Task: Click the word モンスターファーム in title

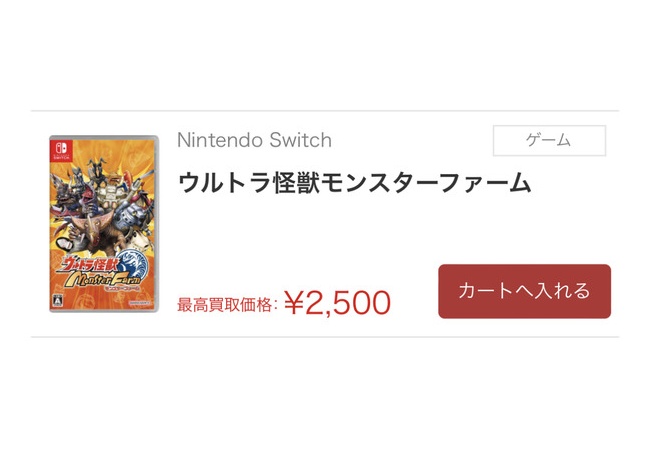Action: click(426, 182)
